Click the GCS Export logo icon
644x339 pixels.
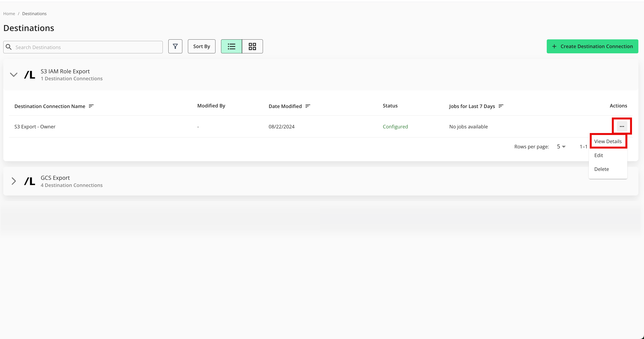tap(29, 181)
